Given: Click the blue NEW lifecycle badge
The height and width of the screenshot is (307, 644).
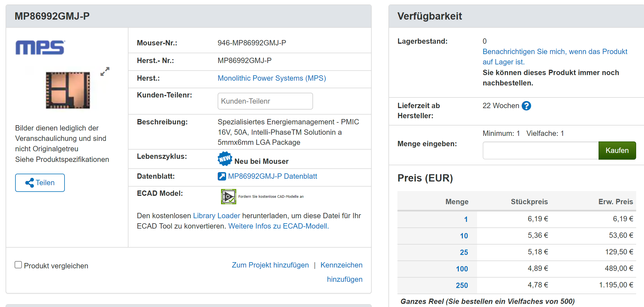Looking at the screenshot, I should pos(225,159).
